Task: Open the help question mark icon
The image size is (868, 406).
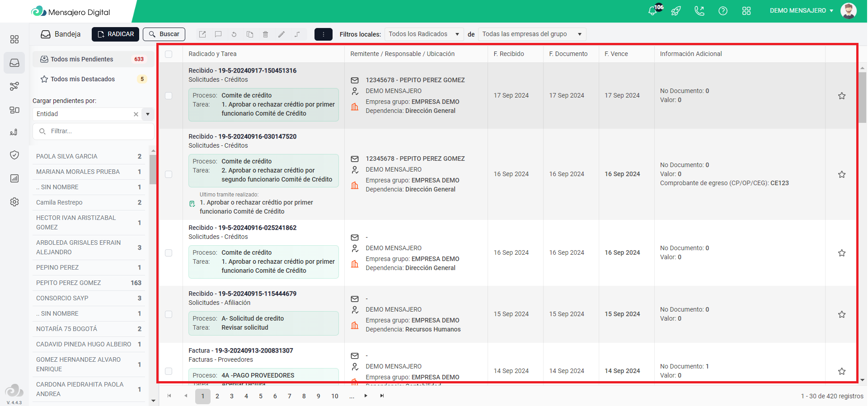Action: [x=723, y=11]
